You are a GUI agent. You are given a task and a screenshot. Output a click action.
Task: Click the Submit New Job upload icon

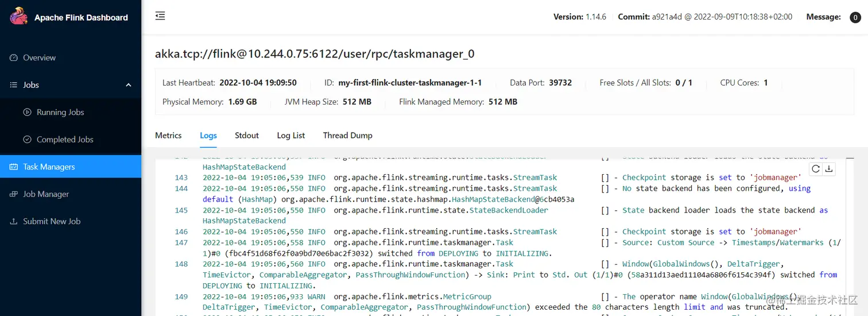tap(14, 221)
